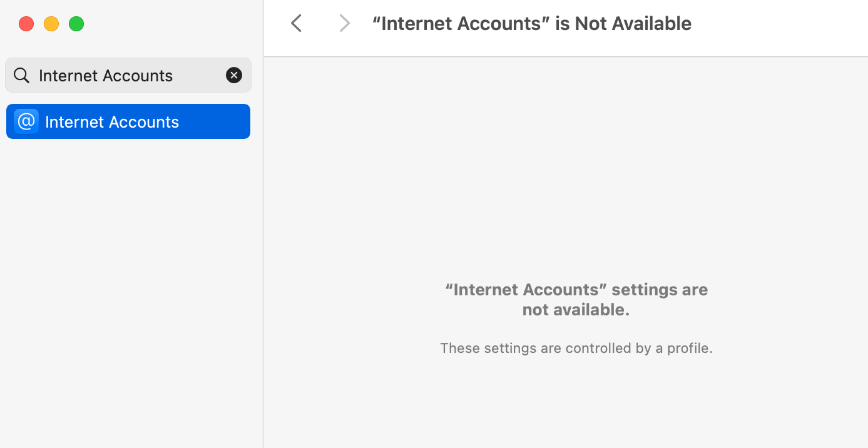
Task: Click the "settings are not available" heading
Action: [x=576, y=300]
